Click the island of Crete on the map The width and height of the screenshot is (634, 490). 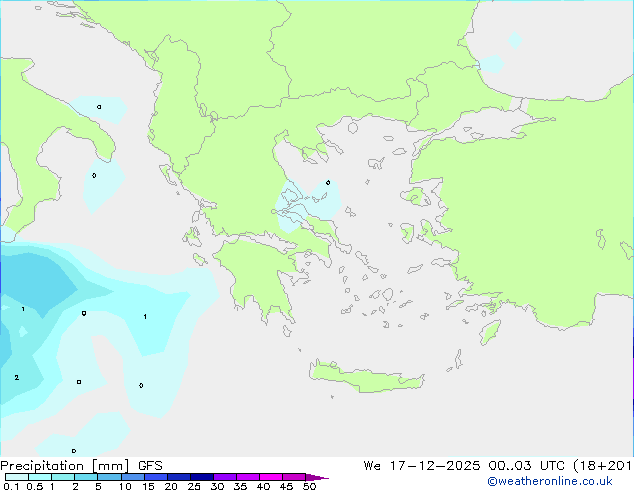pyautogui.click(x=366, y=378)
